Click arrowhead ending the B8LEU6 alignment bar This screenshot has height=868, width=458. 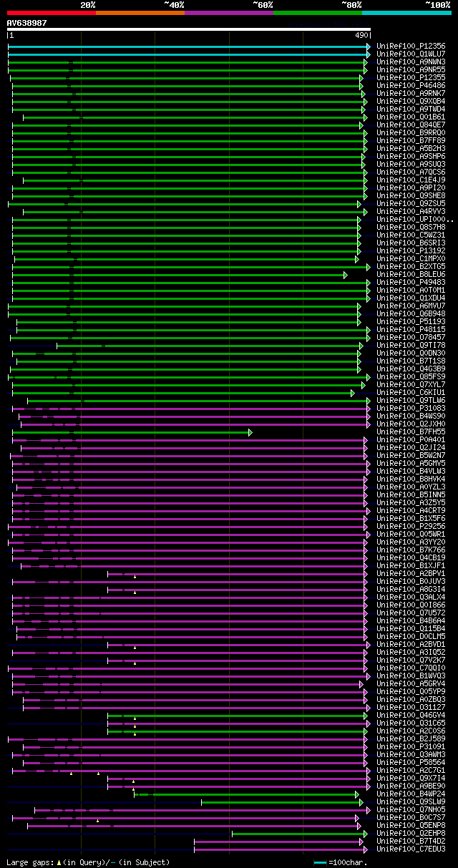(x=345, y=275)
